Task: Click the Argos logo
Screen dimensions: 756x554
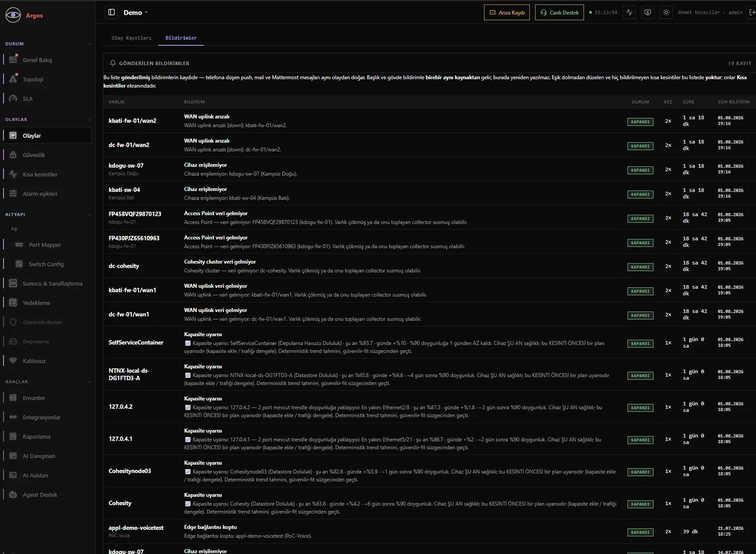Action: coord(24,15)
